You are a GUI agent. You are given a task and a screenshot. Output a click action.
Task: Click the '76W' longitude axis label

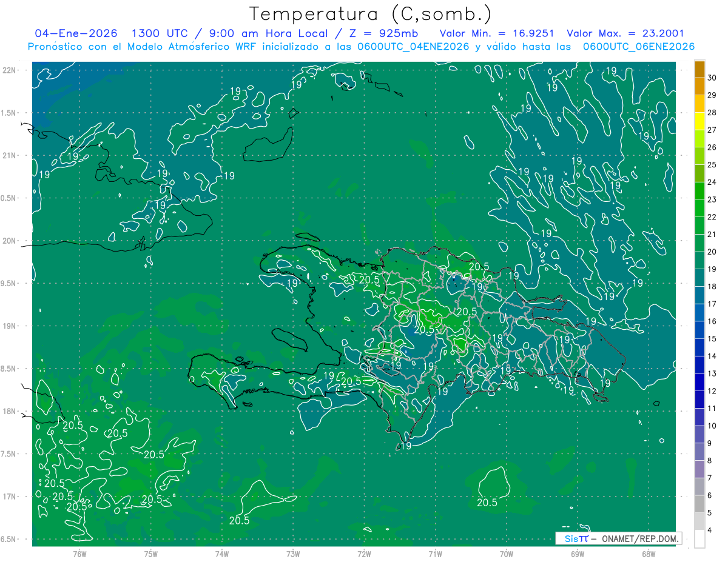coord(79,554)
